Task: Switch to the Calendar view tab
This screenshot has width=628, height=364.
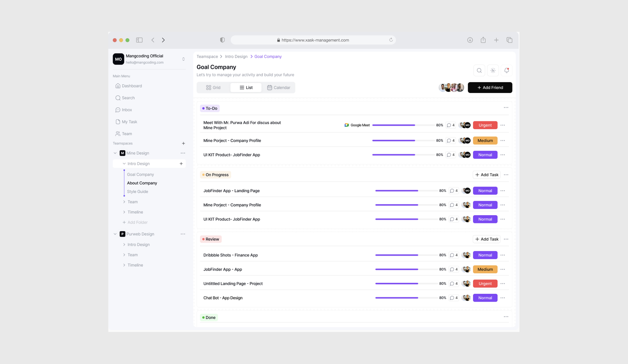Action: click(x=279, y=88)
